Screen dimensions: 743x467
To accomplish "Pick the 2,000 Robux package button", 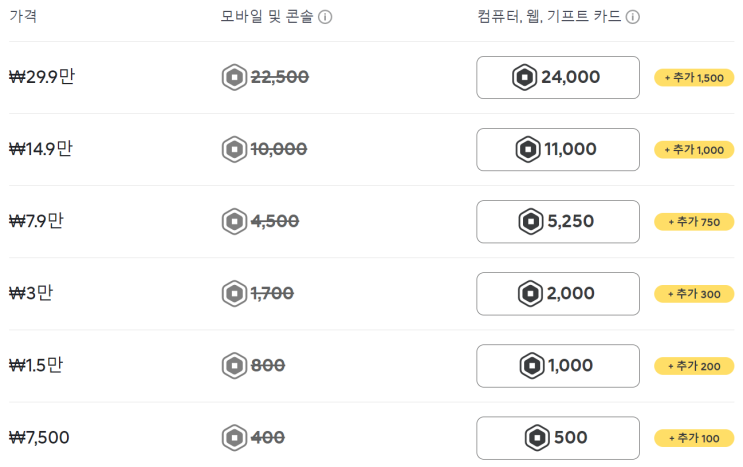I will click(x=557, y=293).
